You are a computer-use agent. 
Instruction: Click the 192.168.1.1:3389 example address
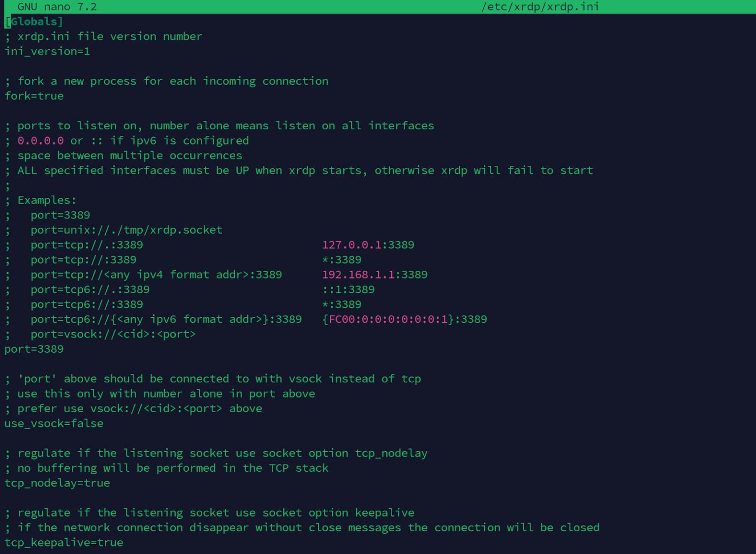(x=374, y=275)
